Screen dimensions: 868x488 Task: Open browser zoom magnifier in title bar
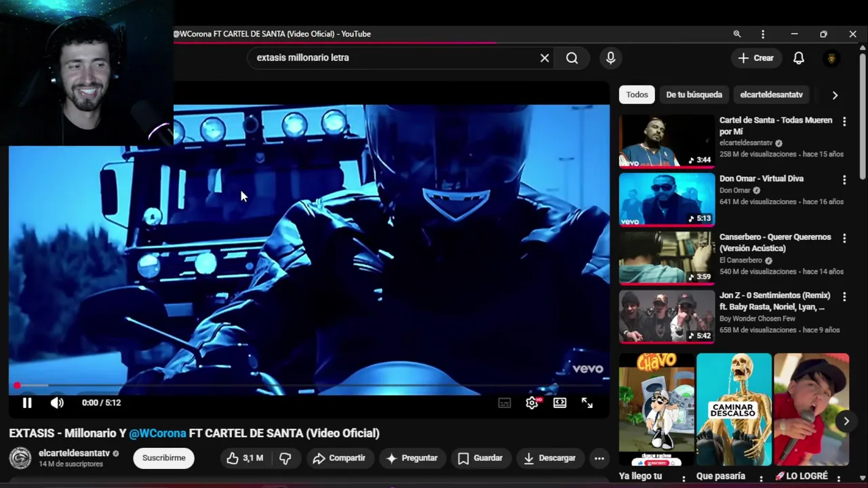click(737, 34)
